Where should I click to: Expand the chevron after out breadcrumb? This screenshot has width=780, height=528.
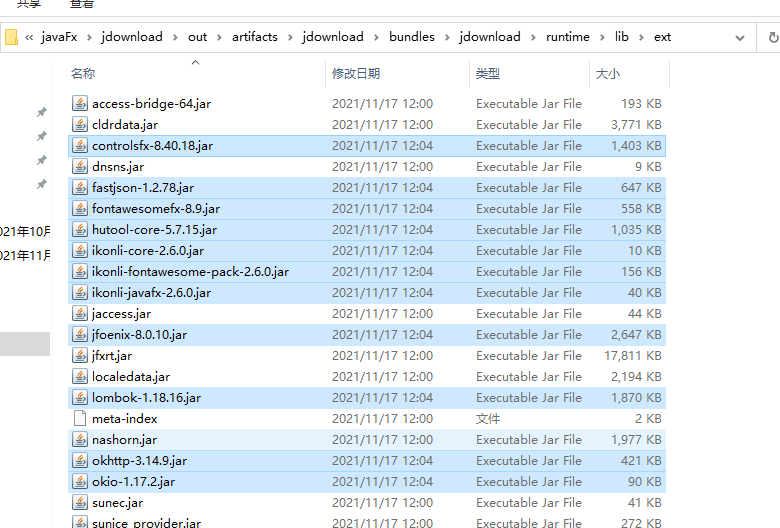219,37
